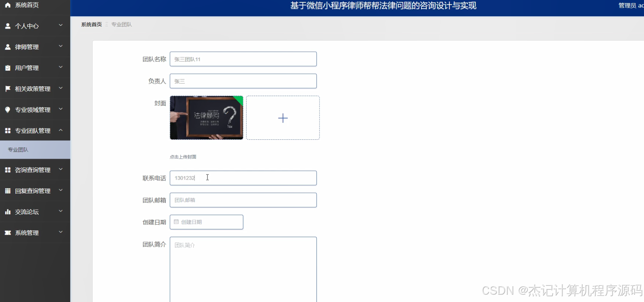Screen dimensions: 644x302
Task: Click the plus icon to upload cover
Action: 283,118
